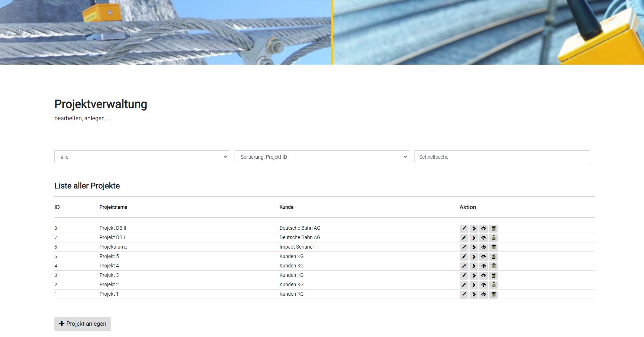This screenshot has width=644, height=337.
Task: Delete Projekt DB I using trash icon
Action: (x=493, y=238)
